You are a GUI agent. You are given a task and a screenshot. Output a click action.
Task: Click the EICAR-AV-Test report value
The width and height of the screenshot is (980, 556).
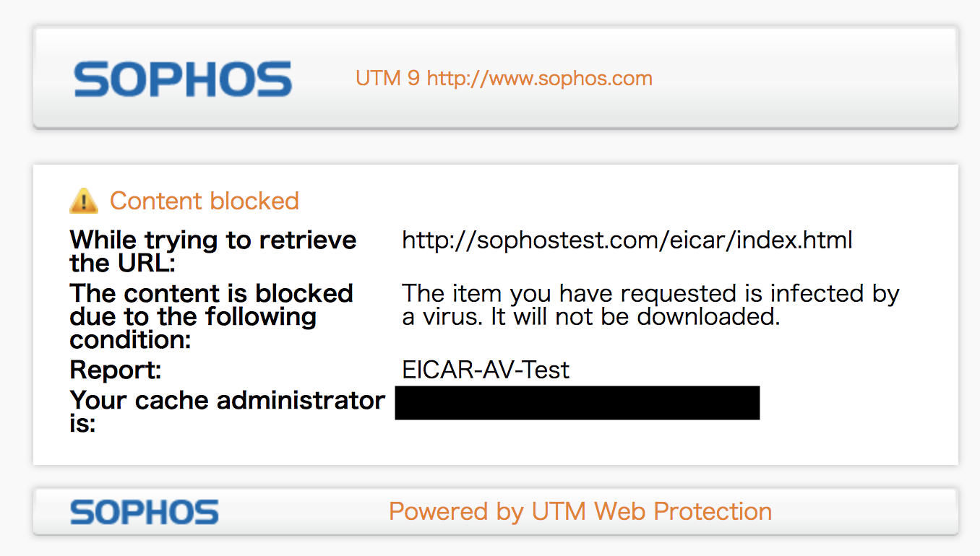[x=486, y=370]
